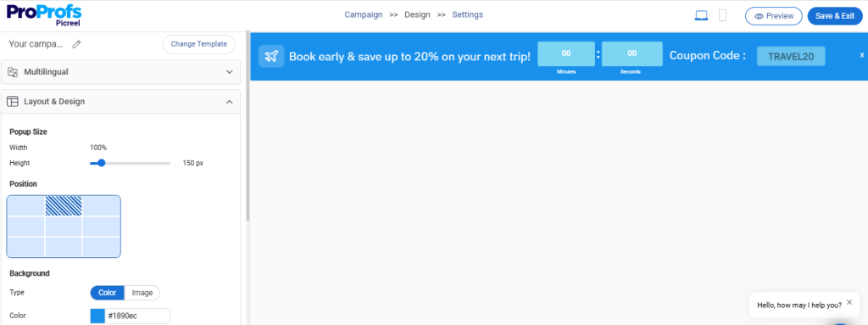Viewport: 868px width, 325px height.
Task: Open the #1890ec background color swatch
Action: (x=97, y=316)
